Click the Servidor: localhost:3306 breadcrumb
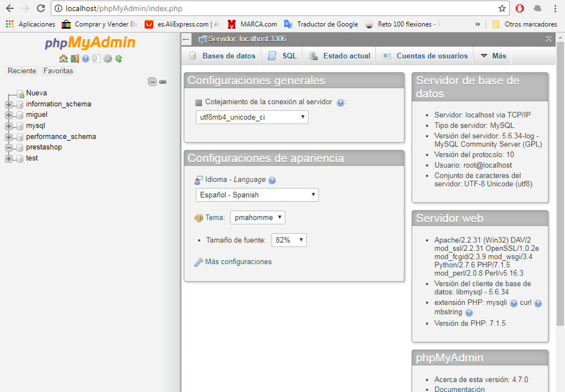The image size is (565, 392). point(247,39)
